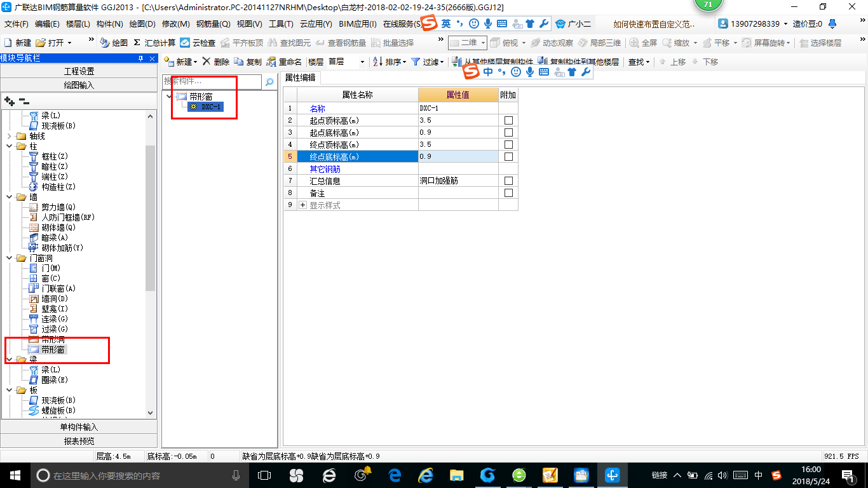Collapse the 门窗洞 folder
This screenshot has width=868, height=488.
[x=10, y=258]
